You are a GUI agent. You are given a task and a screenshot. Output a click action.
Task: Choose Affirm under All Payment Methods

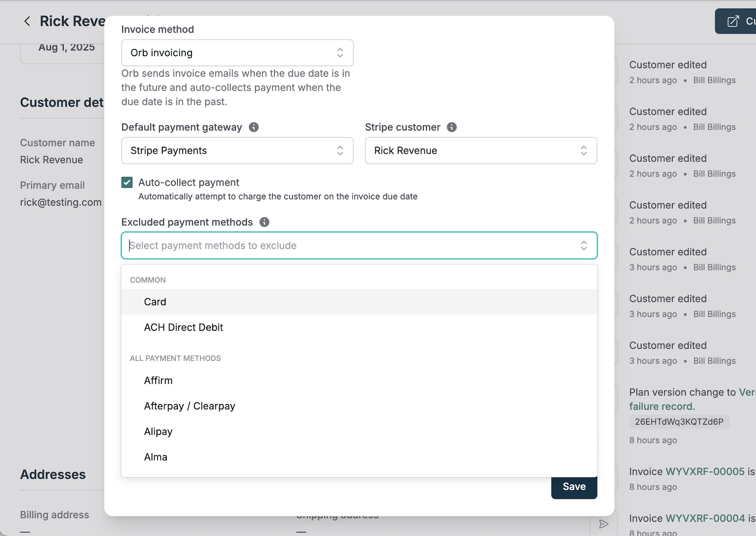pos(158,380)
